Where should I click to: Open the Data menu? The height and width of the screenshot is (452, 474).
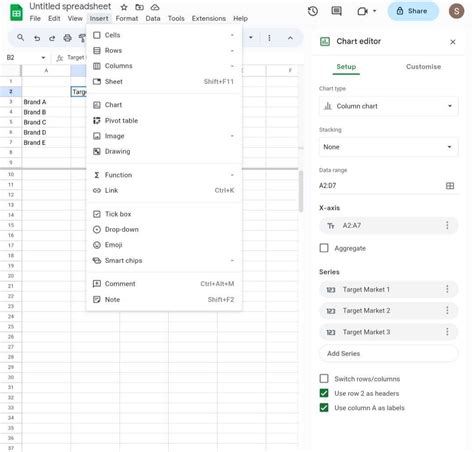tap(153, 19)
